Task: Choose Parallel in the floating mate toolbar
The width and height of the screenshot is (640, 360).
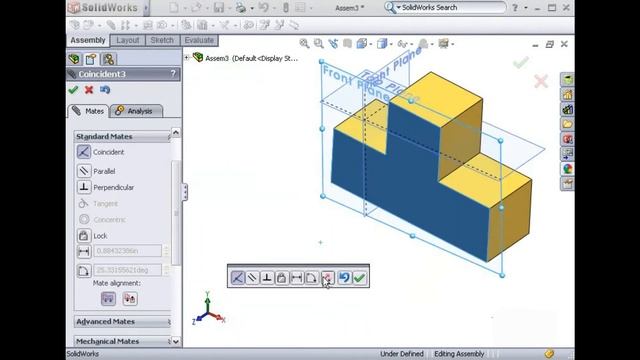Action: 252,278
